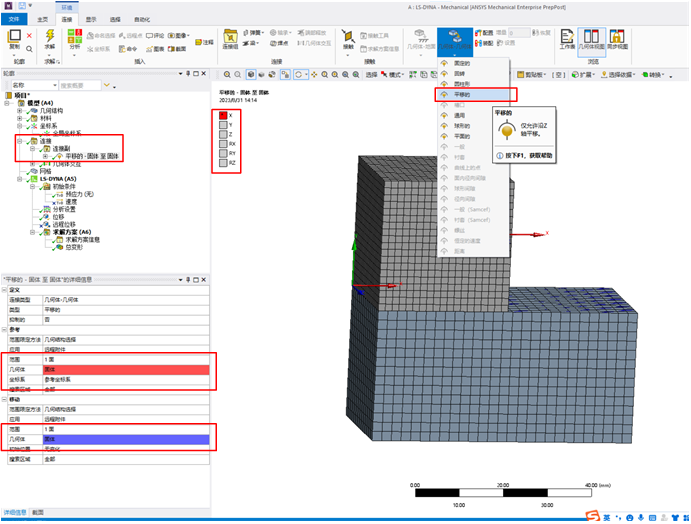Collapse the 连接 tree node
Viewport: 691px width, 524px height.
click(x=19, y=141)
